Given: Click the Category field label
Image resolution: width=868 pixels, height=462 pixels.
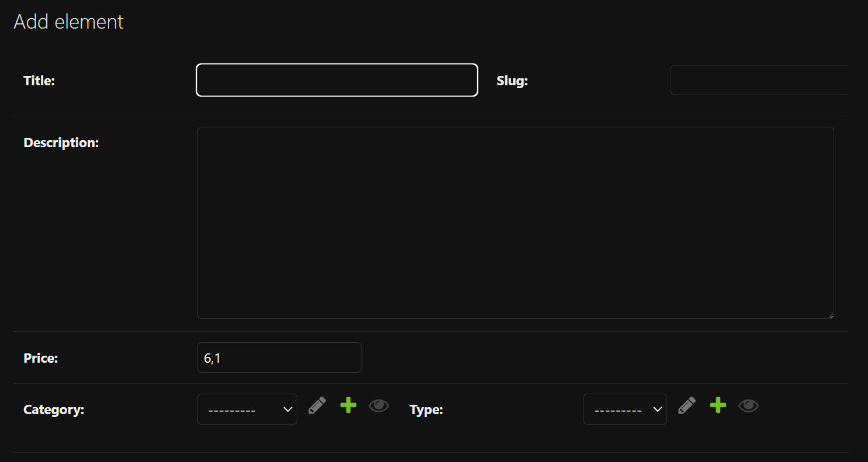Looking at the screenshot, I should click(54, 409).
